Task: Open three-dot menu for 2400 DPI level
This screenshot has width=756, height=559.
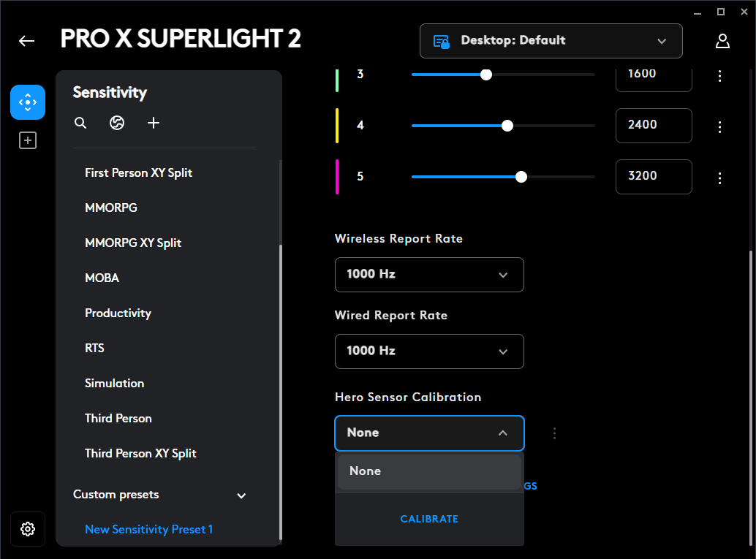Action: 720,126
